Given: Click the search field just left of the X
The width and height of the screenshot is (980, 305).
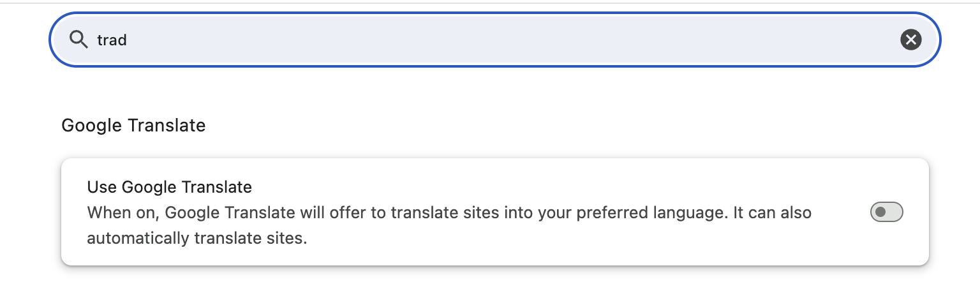Looking at the screenshot, I should (x=880, y=40).
